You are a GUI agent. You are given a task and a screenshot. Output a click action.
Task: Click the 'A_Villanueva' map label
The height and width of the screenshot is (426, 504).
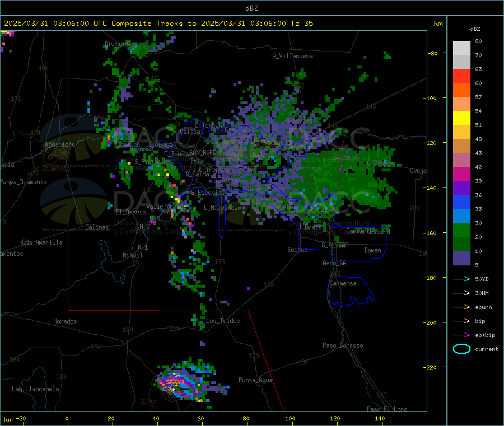point(292,56)
